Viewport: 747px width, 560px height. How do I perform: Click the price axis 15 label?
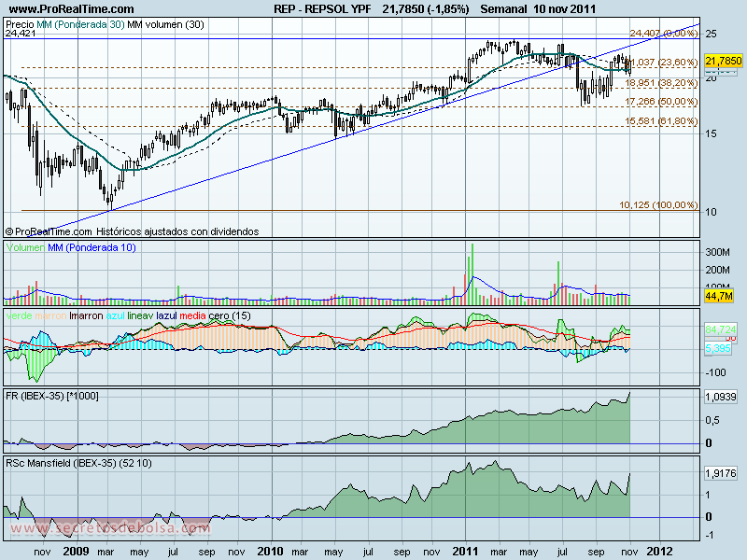(x=711, y=133)
